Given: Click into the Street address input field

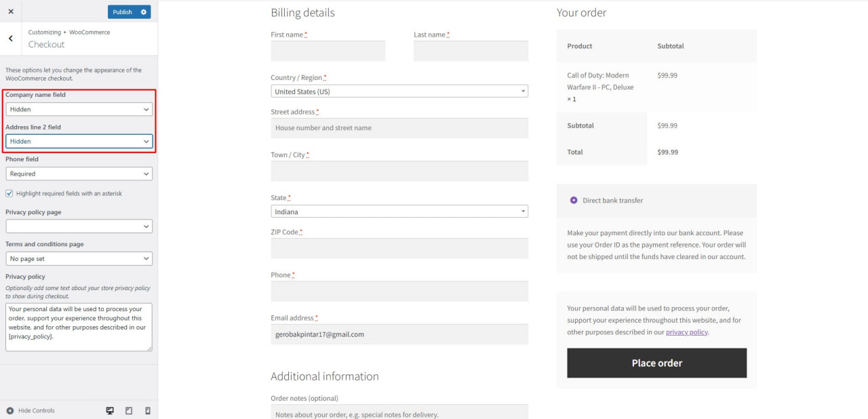Looking at the screenshot, I should point(399,128).
